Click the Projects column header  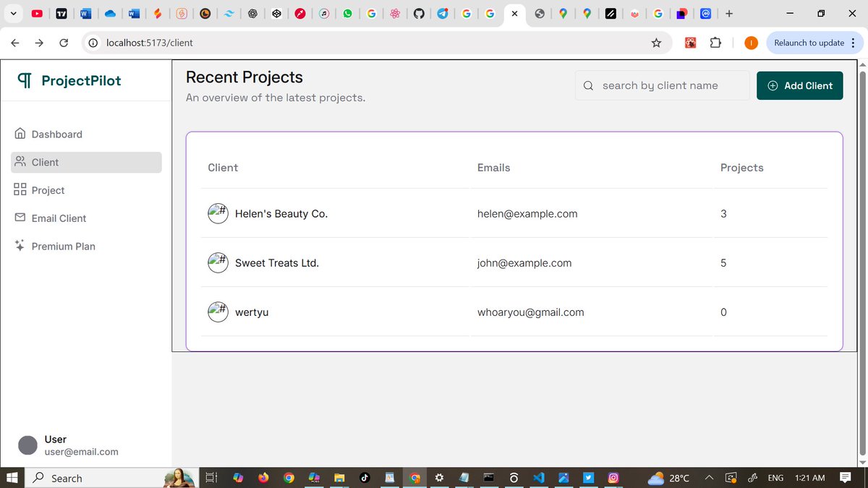[x=742, y=168]
